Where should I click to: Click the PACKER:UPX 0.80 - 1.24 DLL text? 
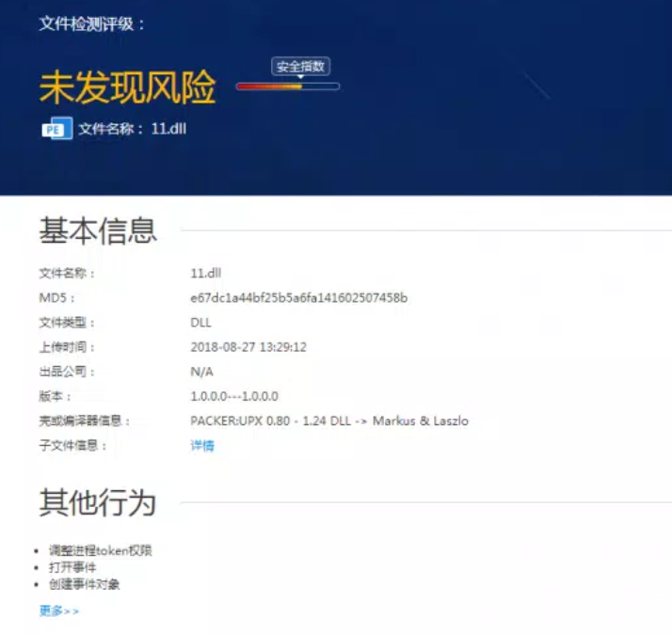tap(270, 420)
